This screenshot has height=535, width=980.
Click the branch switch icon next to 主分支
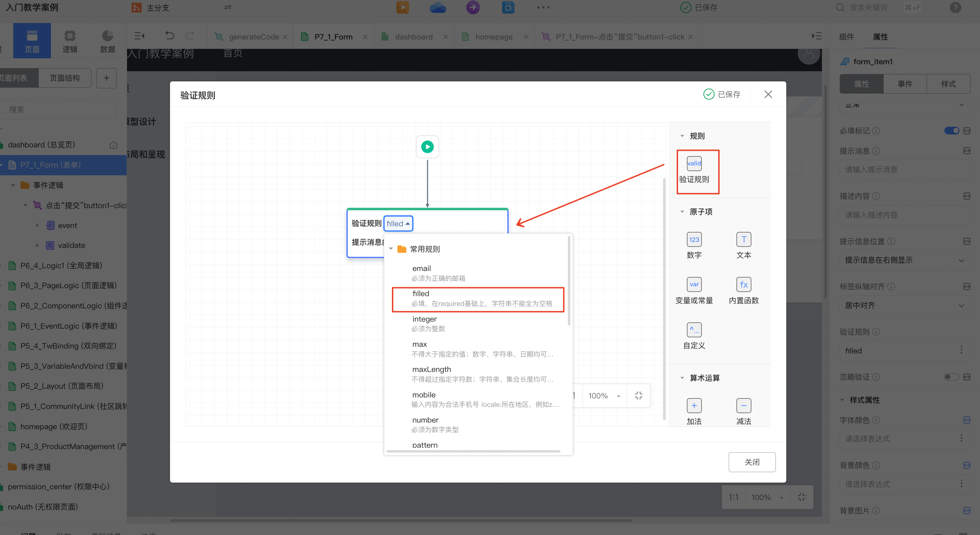click(x=228, y=7)
